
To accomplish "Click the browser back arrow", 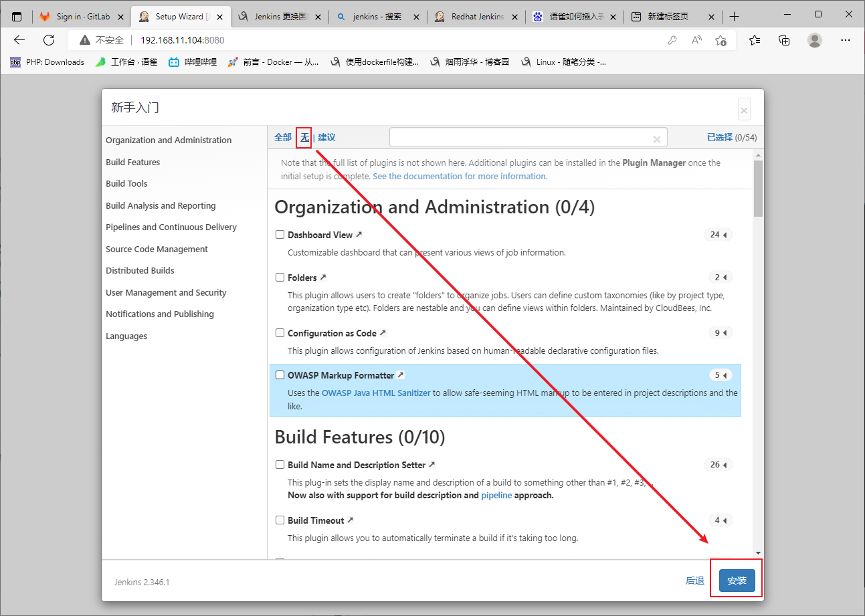I will [x=19, y=40].
